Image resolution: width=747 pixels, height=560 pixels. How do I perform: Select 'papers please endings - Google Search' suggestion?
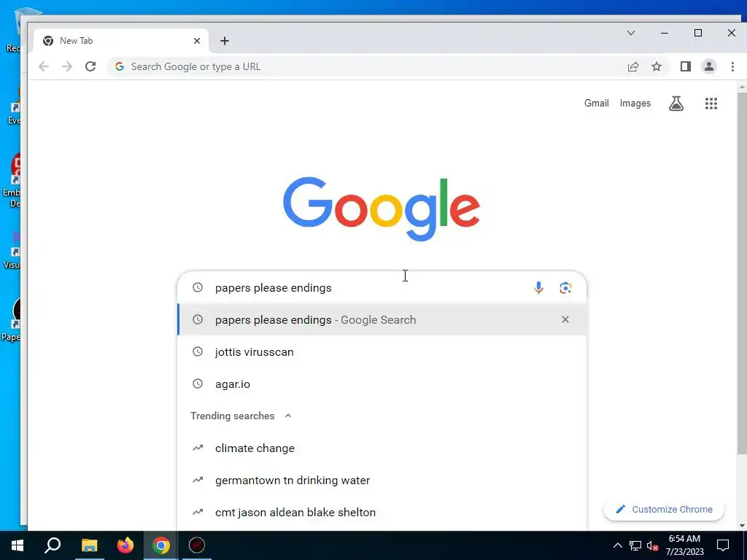pos(382,319)
